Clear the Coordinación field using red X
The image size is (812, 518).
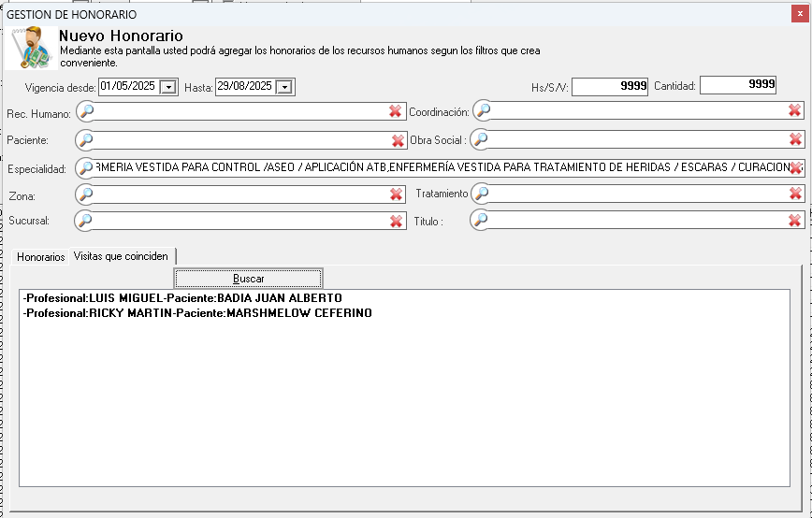794,111
